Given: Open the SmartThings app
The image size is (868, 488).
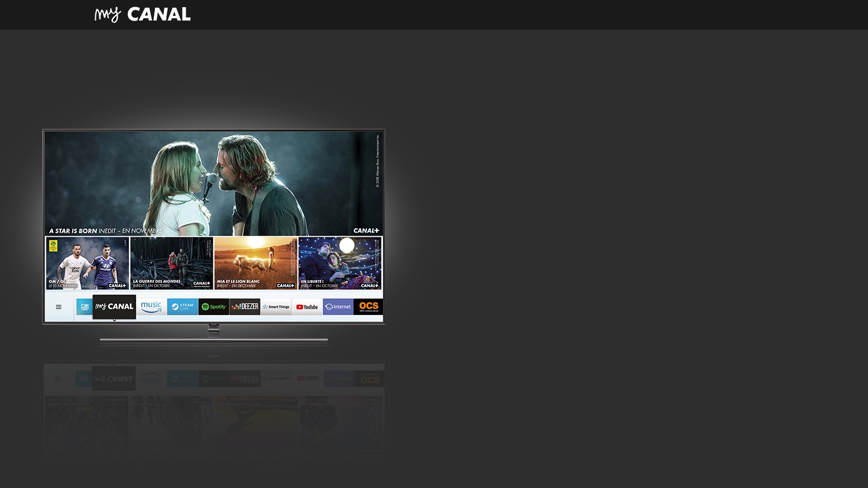Looking at the screenshot, I should pos(276,307).
